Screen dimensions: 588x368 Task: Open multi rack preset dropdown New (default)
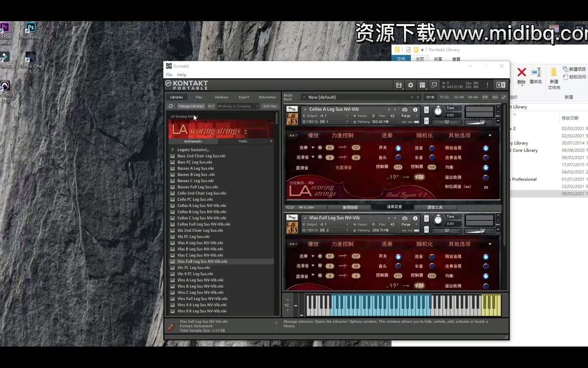point(304,97)
